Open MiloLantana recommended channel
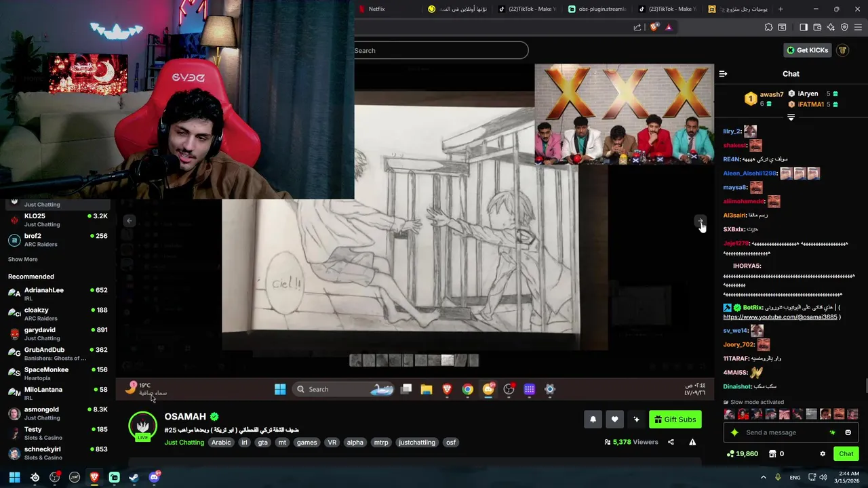This screenshot has height=488, width=868. 58,393
